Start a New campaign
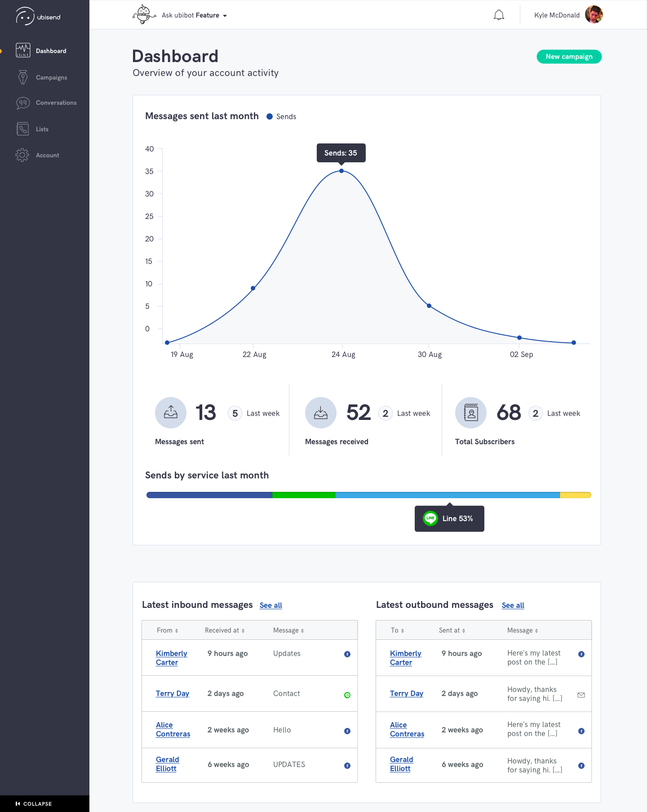This screenshot has width=647, height=812. click(x=569, y=57)
